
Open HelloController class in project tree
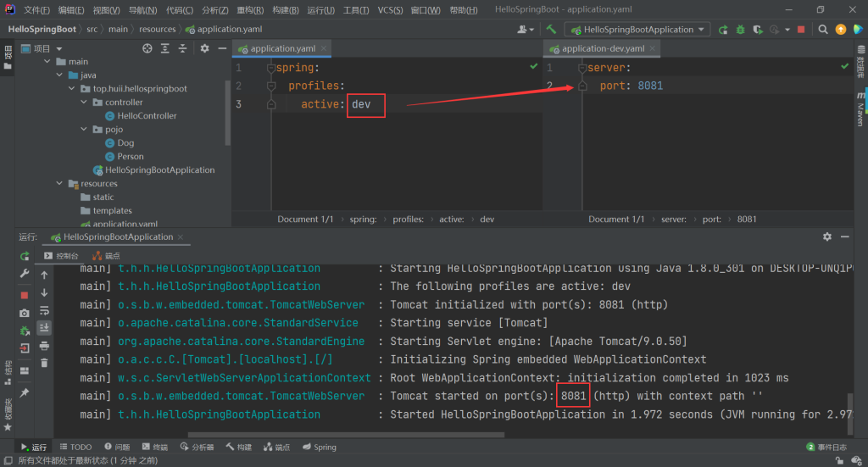pos(147,116)
